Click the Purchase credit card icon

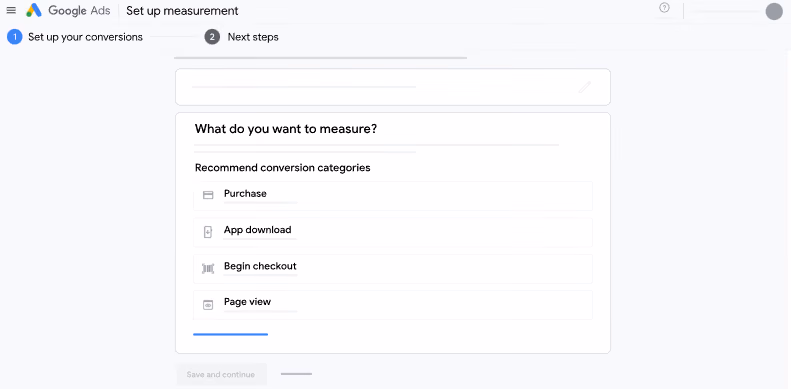tap(208, 195)
